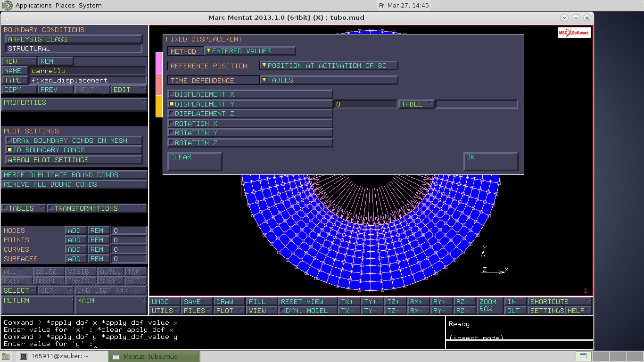Toggle ID BOUNDARY CONDS option

[x=74, y=150]
